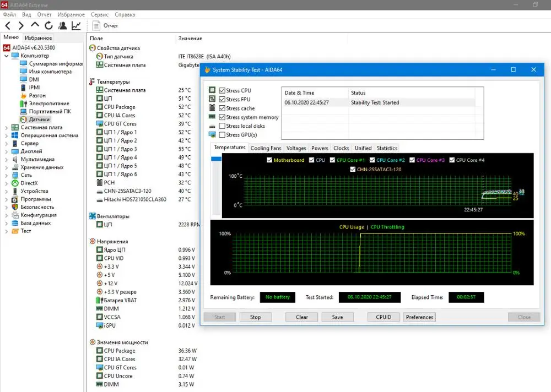Open the Сервис menu
This screenshot has width=551, height=392.
(100, 14)
